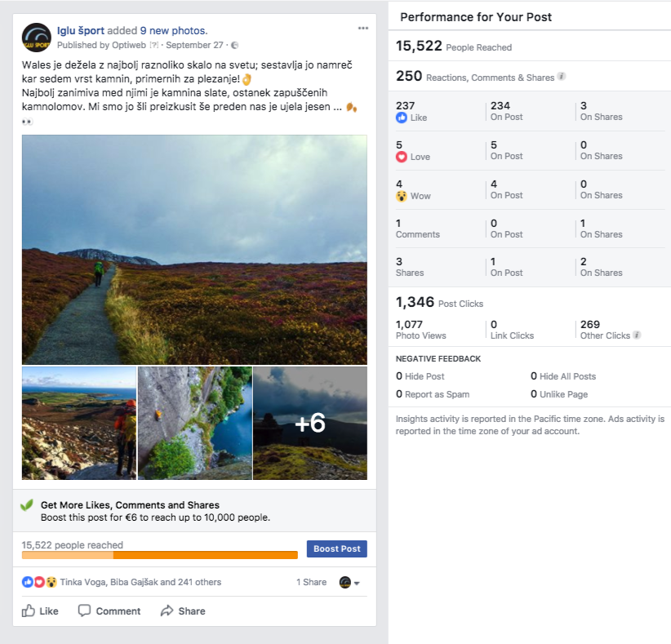Screen dimensions: 671x644
Task: Click the green leaf boost icon
Action: pyautogui.click(x=27, y=505)
